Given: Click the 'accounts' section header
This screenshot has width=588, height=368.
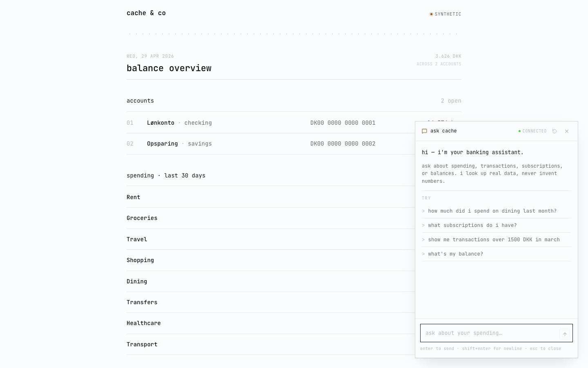Looking at the screenshot, I should [140, 101].
